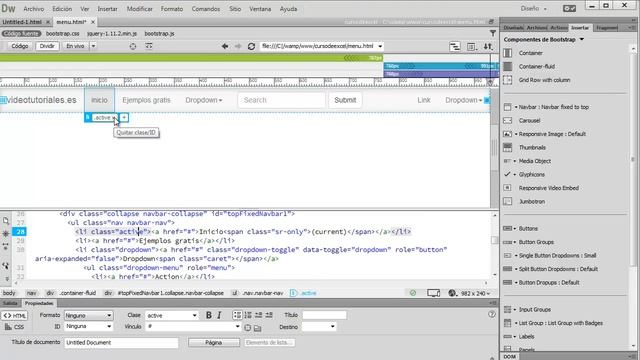640x360 pixels.
Task: Open the Modificar menu
Action: tap(140, 9)
